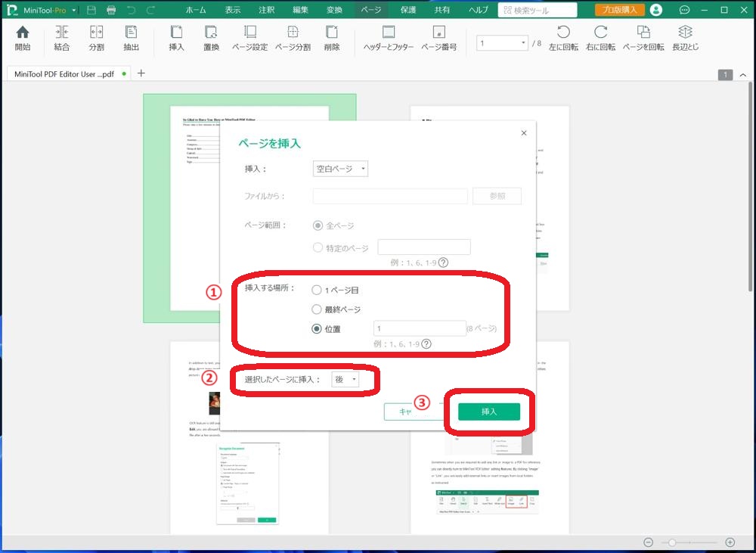Click the zoom in plus icon

click(730, 542)
